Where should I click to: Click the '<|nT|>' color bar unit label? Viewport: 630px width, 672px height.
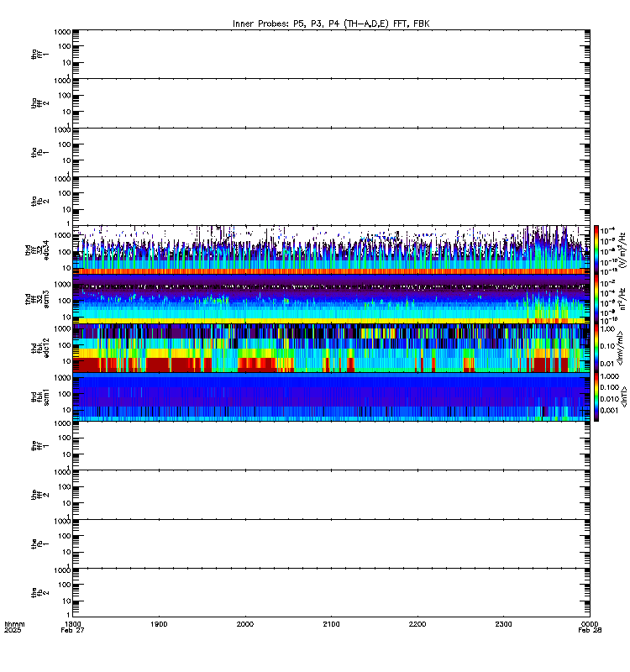point(624,396)
